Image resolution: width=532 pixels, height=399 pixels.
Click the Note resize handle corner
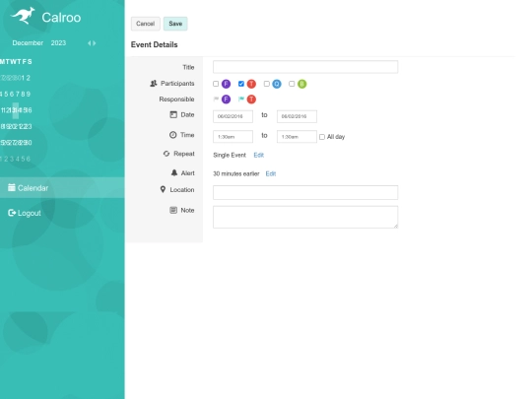pos(396,226)
